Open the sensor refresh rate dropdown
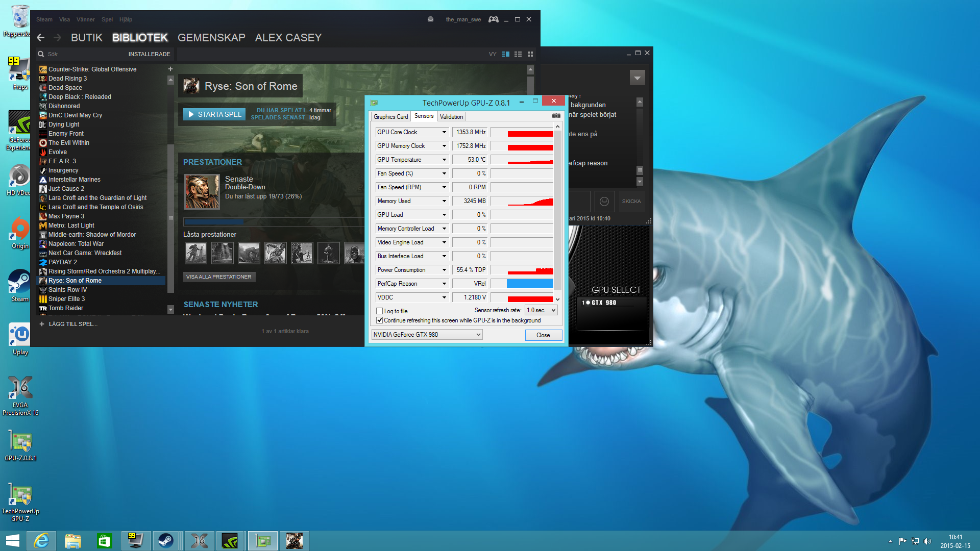The width and height of the screenshot is (980, 551). coord(541,310)
